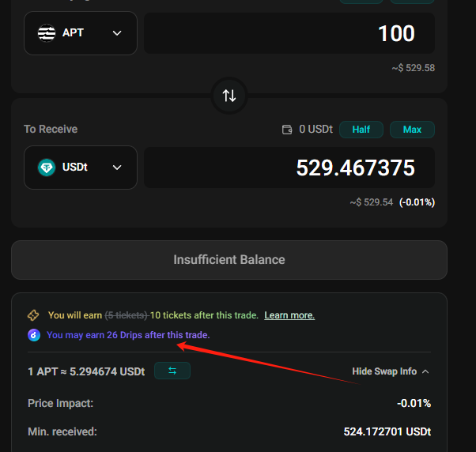The image size is (476, 452).
Task: Click the wallet balance icon
Action: (x=287, y=130)
